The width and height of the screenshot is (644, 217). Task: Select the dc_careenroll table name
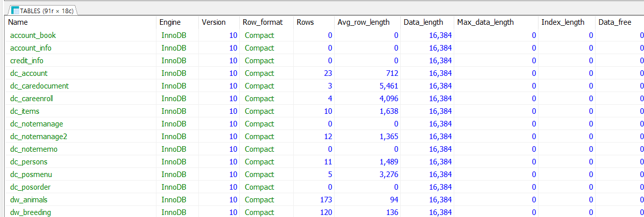pos(31,99)
